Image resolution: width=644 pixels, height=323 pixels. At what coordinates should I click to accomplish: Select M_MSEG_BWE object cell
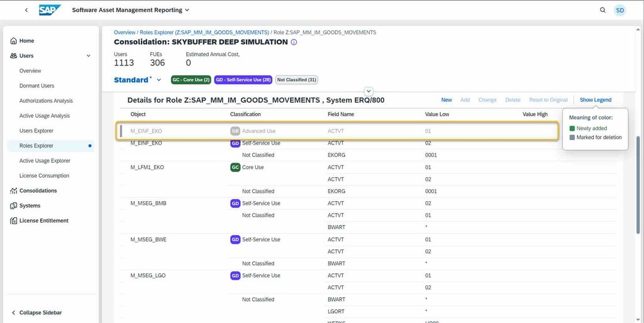coord(148,239)
